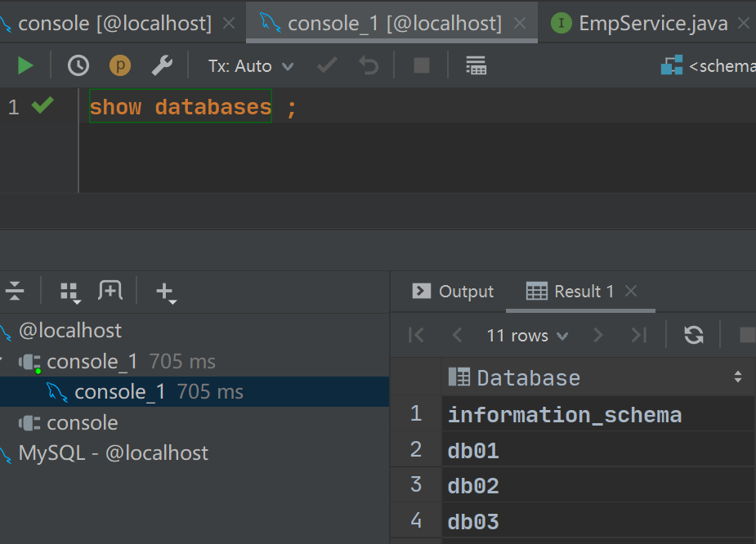Go to first page of results

(x=416, y=335)
